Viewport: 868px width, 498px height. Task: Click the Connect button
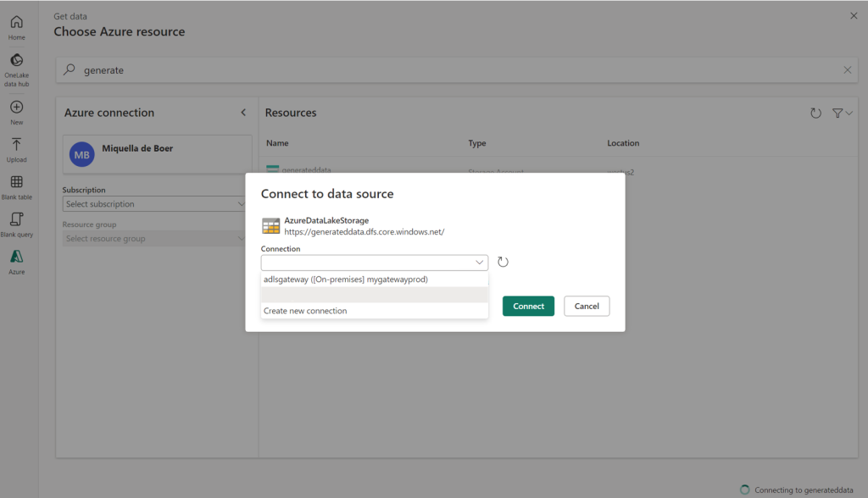529,306
